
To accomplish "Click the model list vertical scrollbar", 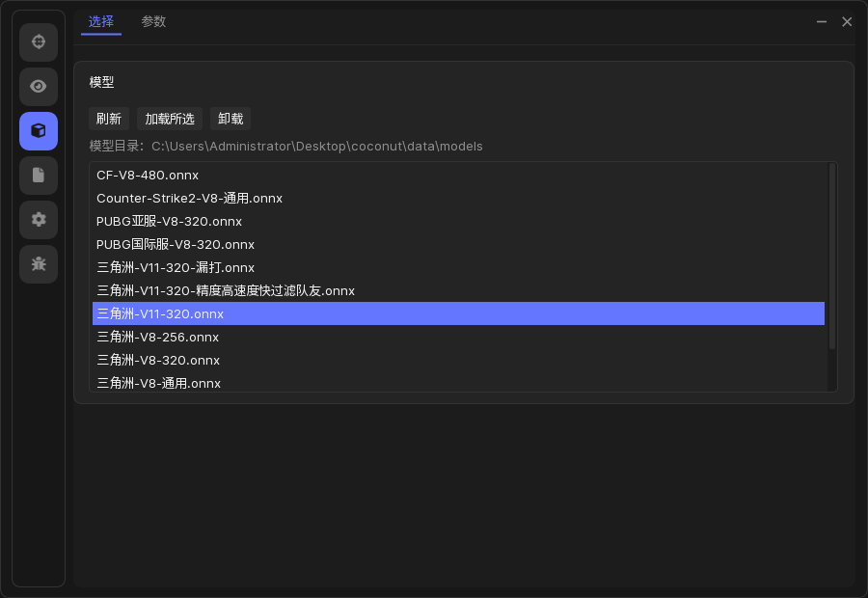I will tap(831, 257).
